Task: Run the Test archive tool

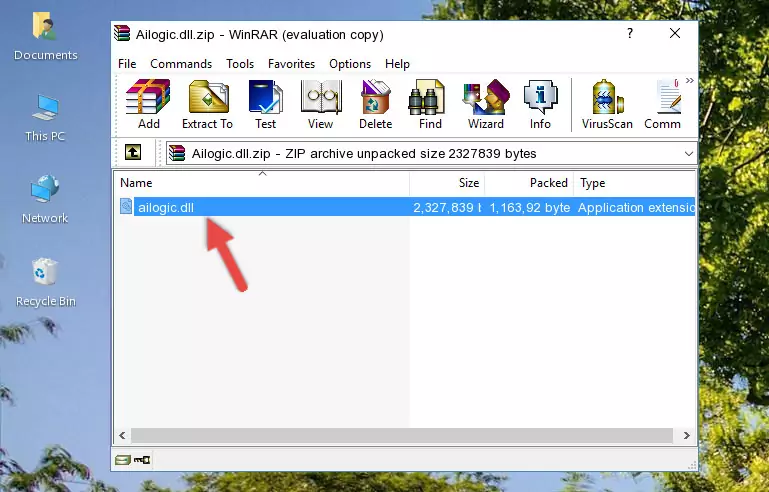Action: click(265, 104)
